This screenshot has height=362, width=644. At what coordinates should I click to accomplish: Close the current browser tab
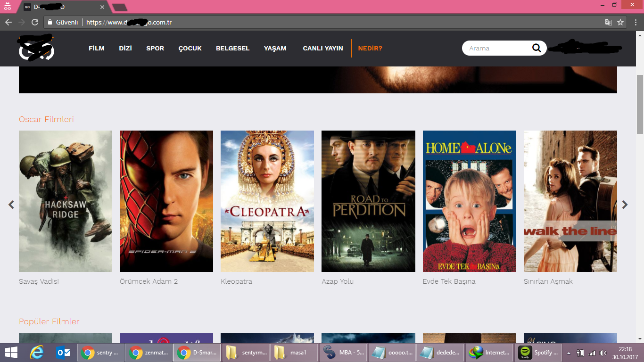coord(102,7)
